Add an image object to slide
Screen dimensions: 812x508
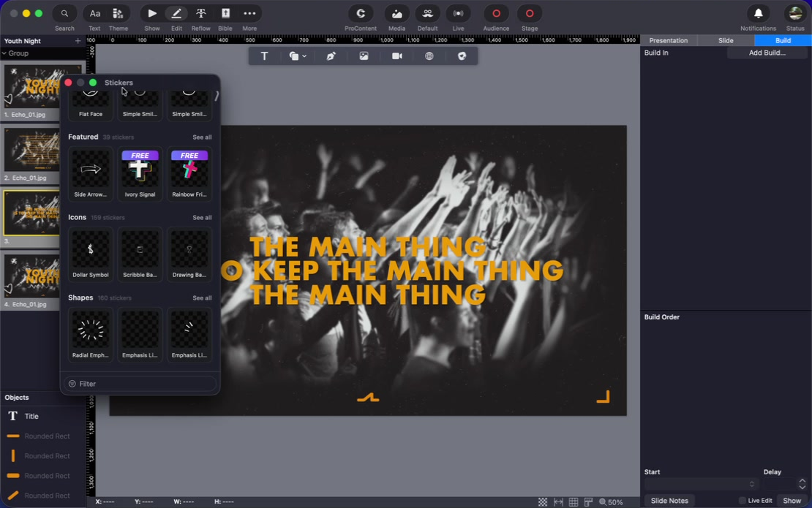tap(364, 56)
